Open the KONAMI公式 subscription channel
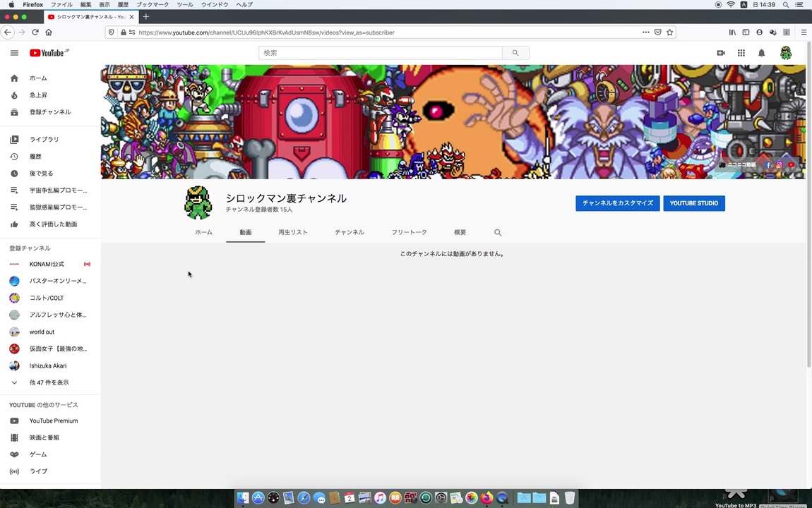This screenshot has width=812, height=508. click(x=50, y=265)
